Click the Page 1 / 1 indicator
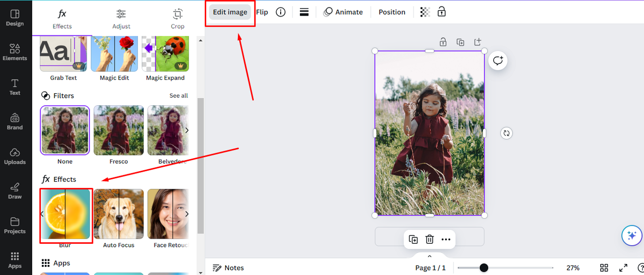Image resolution: width=644 pixels, height=275 pixels. 430,267
